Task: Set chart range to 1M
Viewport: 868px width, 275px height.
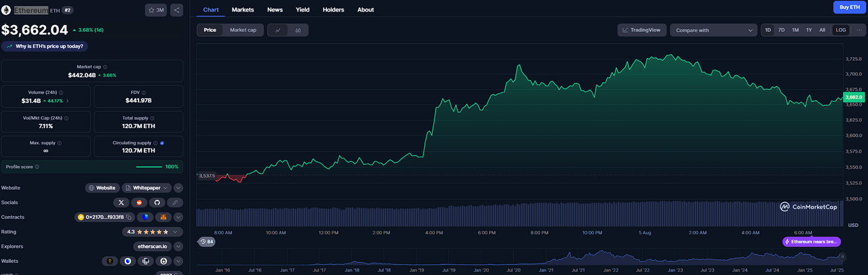Action: pos(795,30)
